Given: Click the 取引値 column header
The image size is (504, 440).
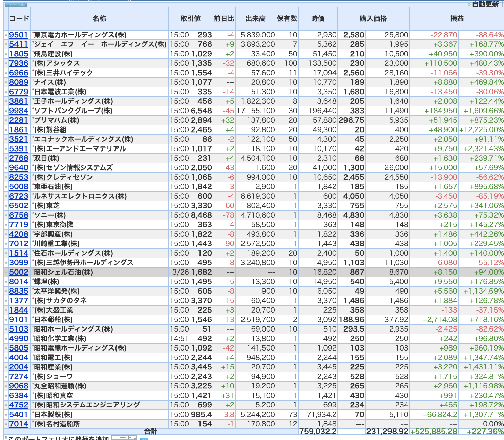Looking at the screenshot, I should click(190, 19).
